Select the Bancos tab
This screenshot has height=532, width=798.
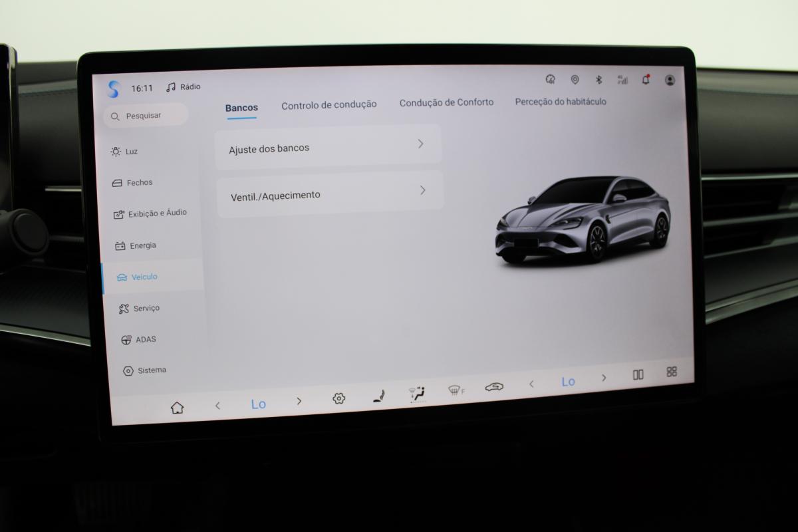pyautogui.click(x=241, y=108)
